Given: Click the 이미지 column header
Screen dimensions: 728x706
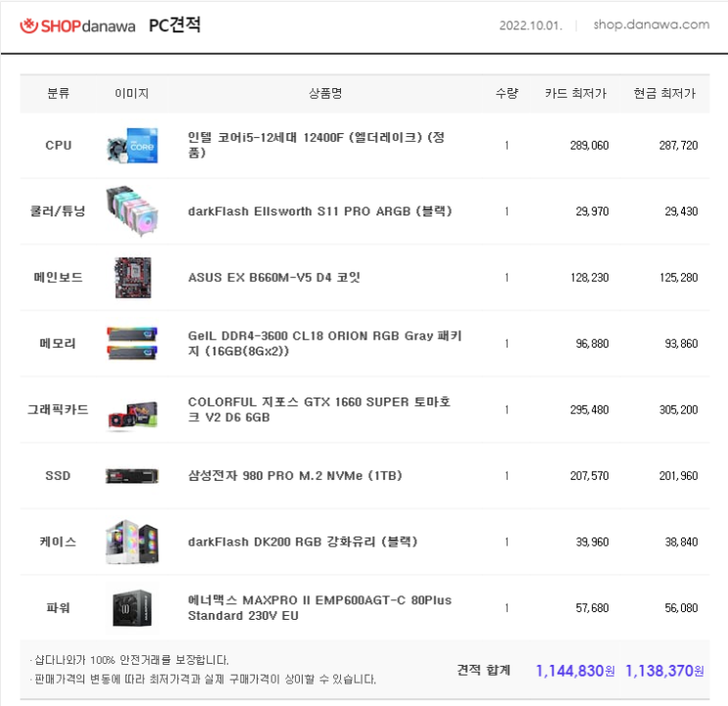Looking at the screenshot, I should point(132,93).
